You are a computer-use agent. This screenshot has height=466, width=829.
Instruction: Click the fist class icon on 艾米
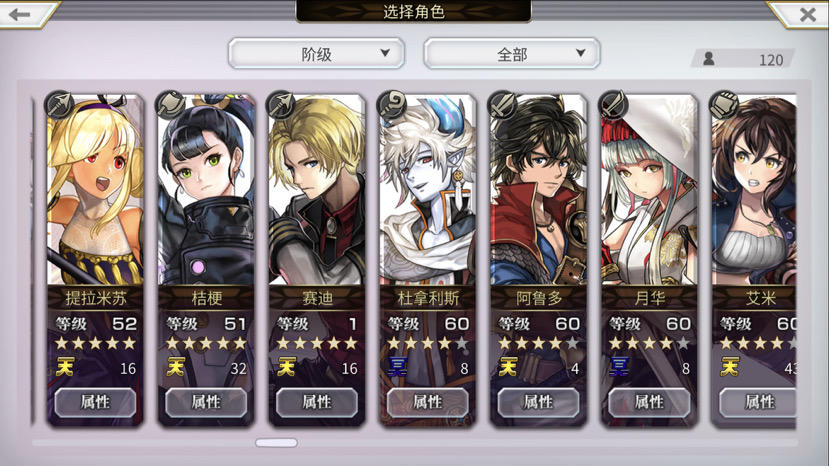(724, 105)
